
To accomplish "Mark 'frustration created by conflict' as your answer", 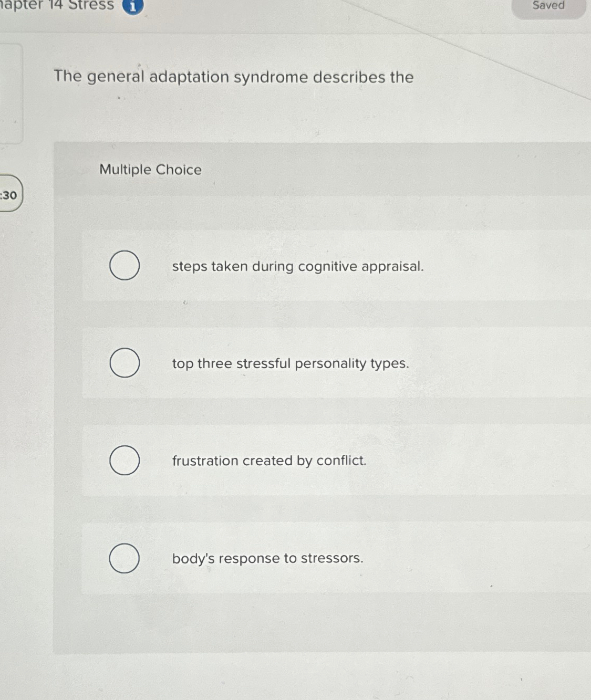I will [124, 460].
